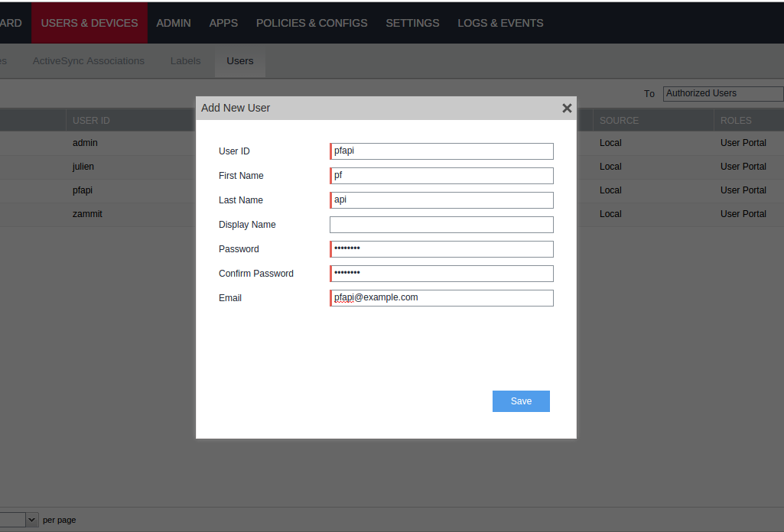Viewport: 784px width, 532px height.
Task: Click the Save button
Action: click(x=521, y=401)
